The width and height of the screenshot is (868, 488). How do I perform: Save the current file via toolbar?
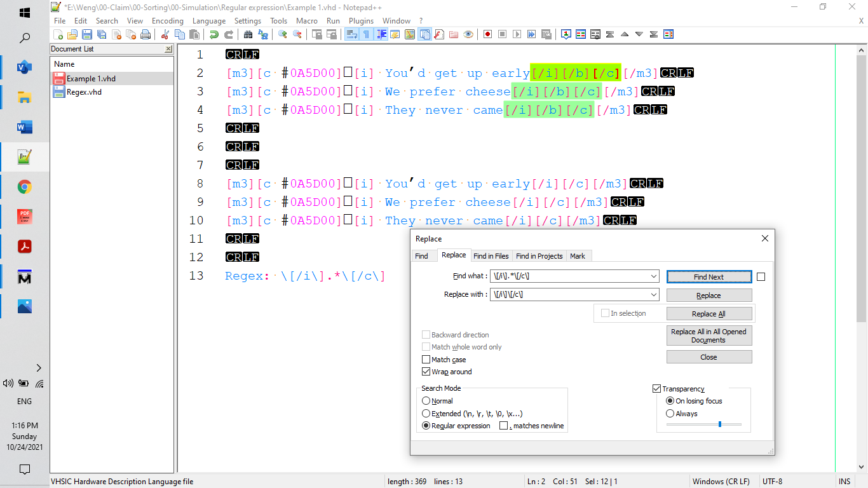[87, 34]
